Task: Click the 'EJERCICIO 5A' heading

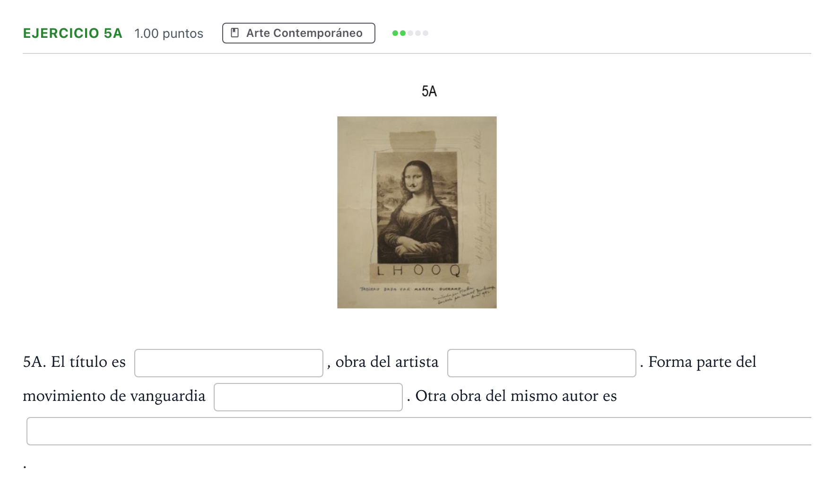Action: (x=72, y=33)
